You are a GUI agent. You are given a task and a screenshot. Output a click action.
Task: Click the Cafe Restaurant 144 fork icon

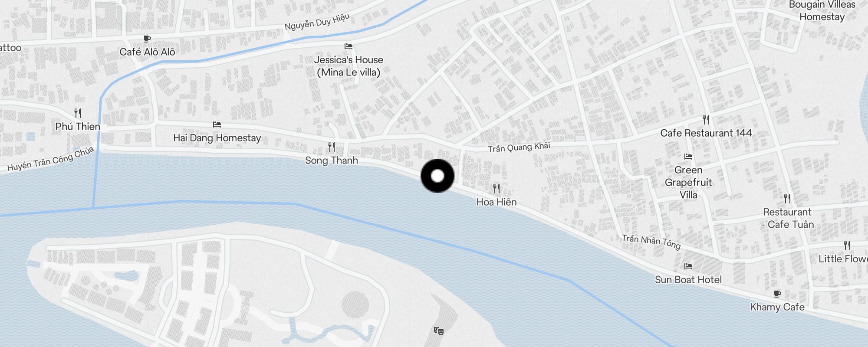[x=706, y=120]
